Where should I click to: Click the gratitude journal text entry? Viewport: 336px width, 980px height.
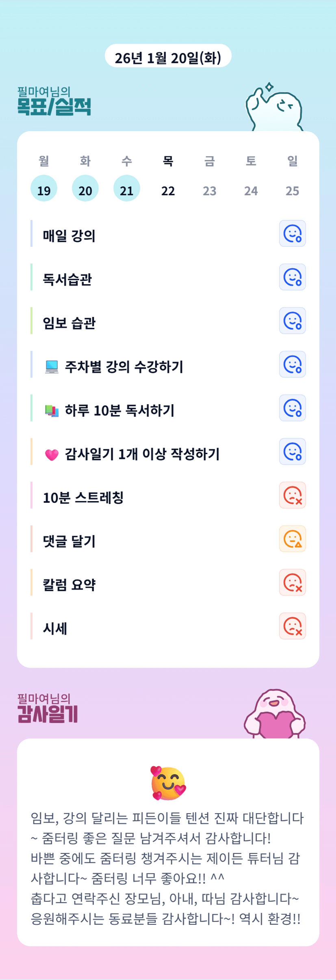tap(167, 868)
